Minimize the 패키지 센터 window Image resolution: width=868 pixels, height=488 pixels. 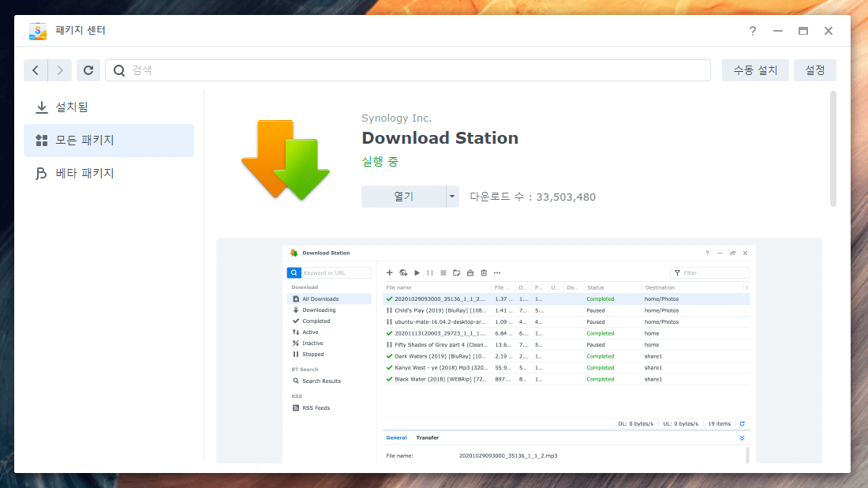778,31
